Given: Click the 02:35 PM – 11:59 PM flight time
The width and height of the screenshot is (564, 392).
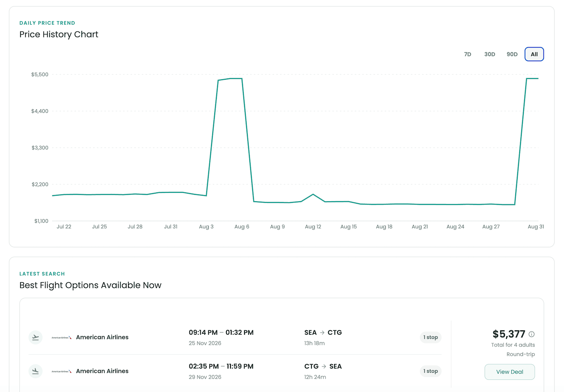Looking at the screenshot, I should (221, 366).
